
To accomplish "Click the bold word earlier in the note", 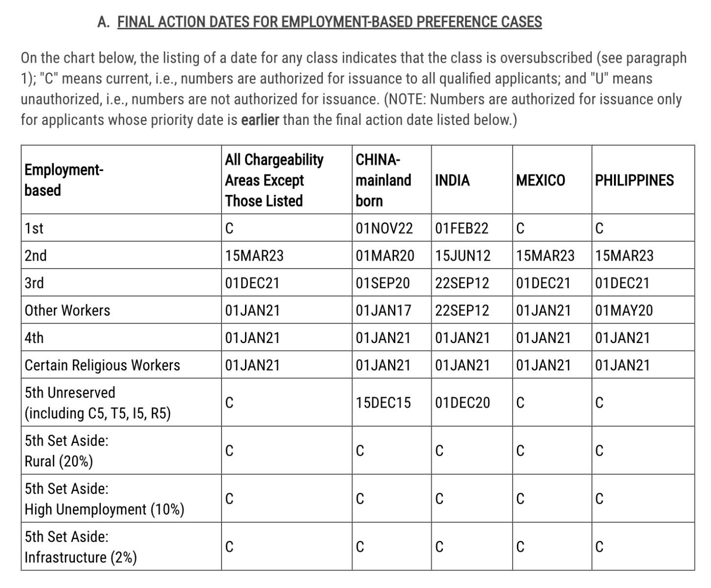I will point(260,120).
